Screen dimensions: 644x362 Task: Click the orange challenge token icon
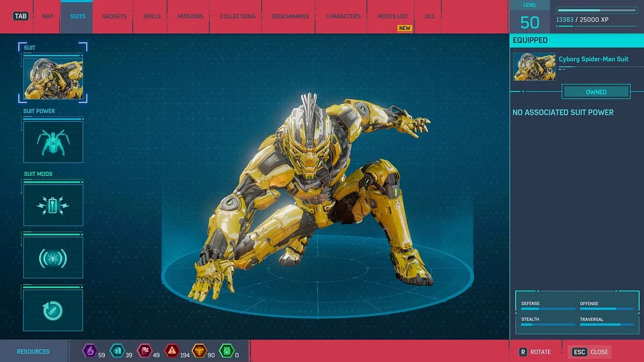click(x=199, y=351)
